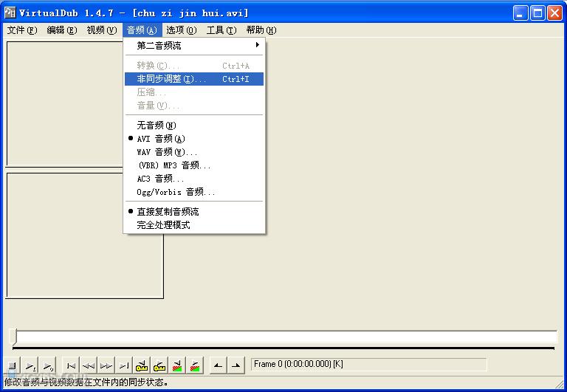Image resolution: width=567 pixels, height=392 pixels.
Task: Minimize the VirtualDub window
Action: [x=520, y=13]
